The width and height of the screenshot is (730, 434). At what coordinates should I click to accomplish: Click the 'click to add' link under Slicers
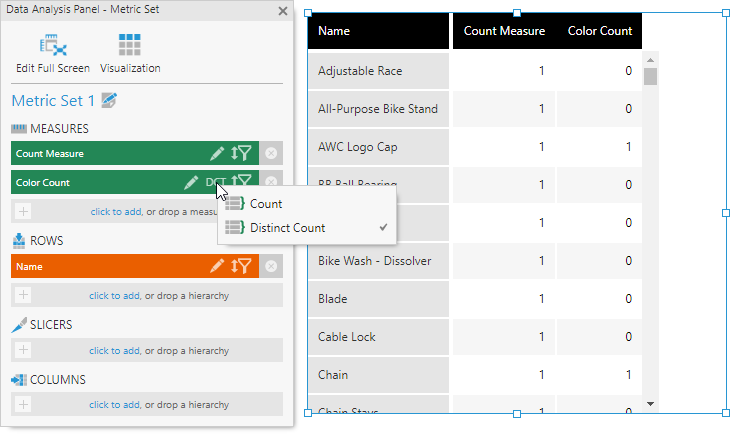[114, 351]
